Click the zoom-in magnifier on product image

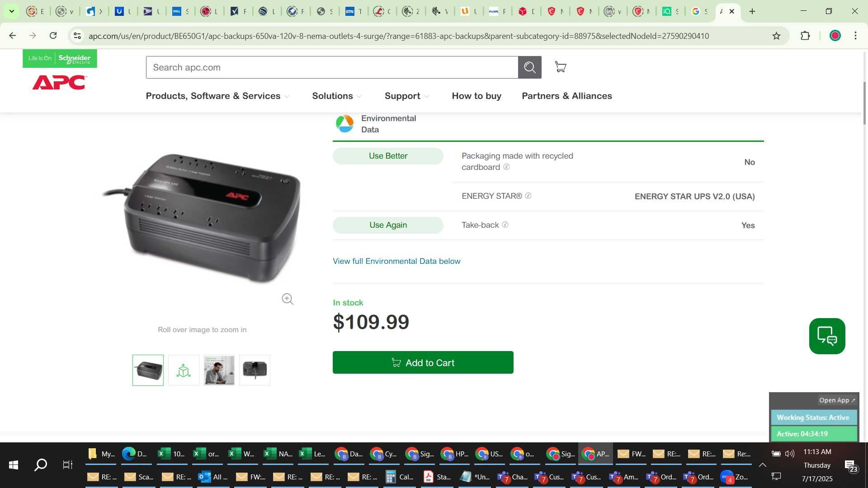point(288,299)
